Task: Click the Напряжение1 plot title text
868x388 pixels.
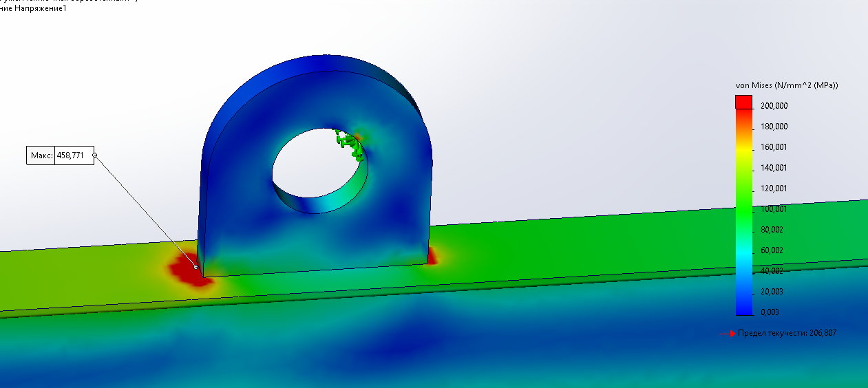Action: click(x=43, y=9)
